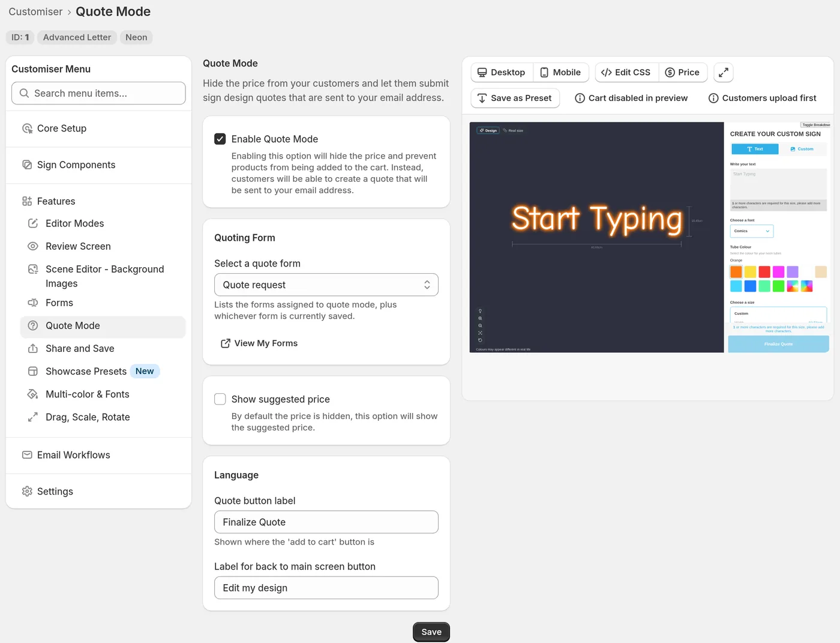The image size is (840, 643).
Task: Click the reset view icon in preview
Action: click(x=480, y=340)
